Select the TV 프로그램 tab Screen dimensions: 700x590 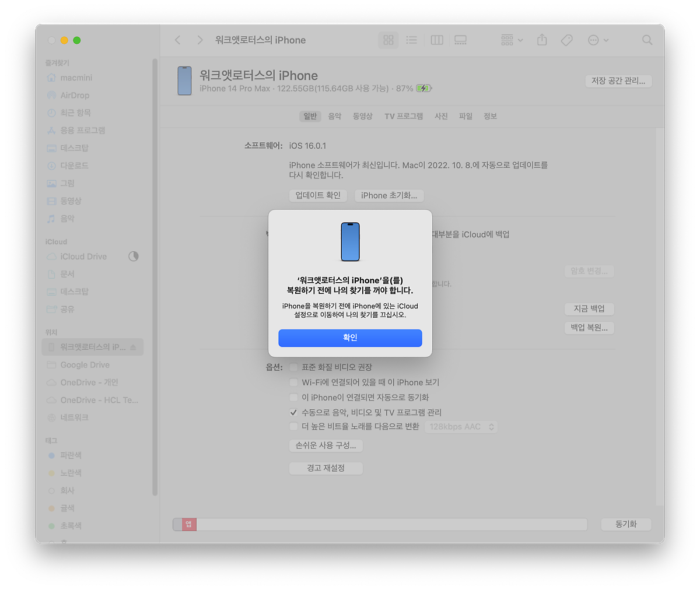pyautogui.click(x=404, y=116)
